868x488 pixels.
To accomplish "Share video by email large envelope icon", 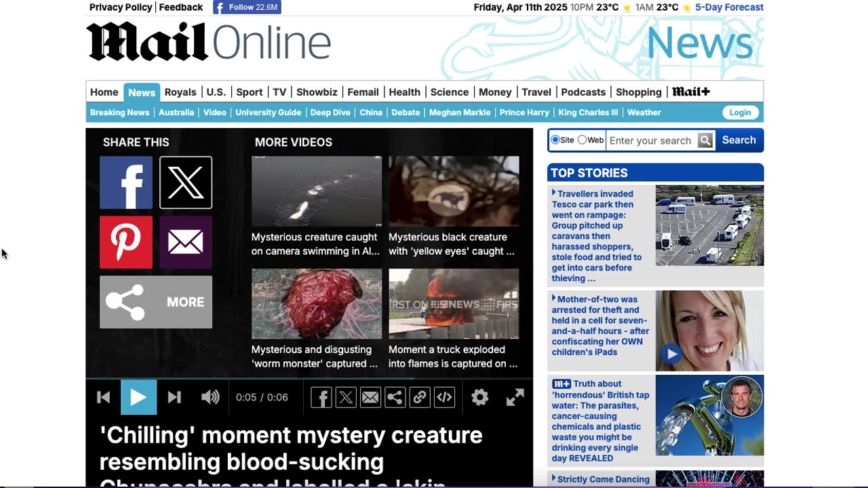I will click(186, 242).
